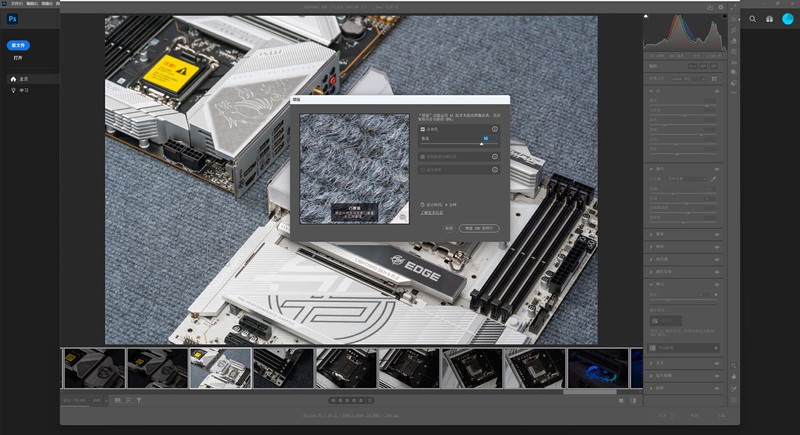Click the Denoise button in Detail panel
This screenshot has width=800, height=435.
pyautogui.click(x=666, y=321)
